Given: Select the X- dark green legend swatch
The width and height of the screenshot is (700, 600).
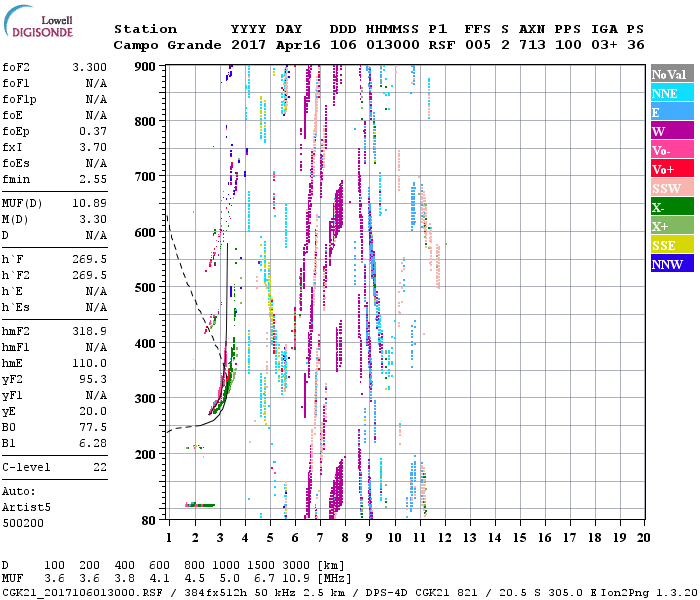Looking at the screenshot, I should coord(672,207).
